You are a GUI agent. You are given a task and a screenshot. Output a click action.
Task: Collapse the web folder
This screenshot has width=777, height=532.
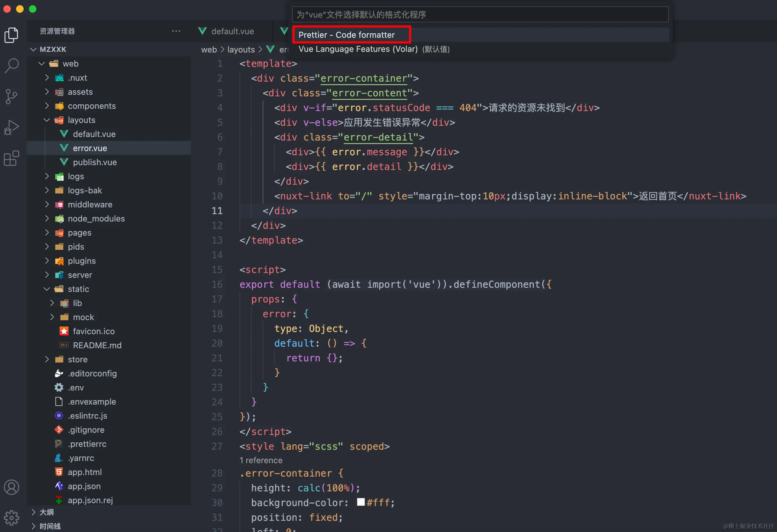pos(41,63)
